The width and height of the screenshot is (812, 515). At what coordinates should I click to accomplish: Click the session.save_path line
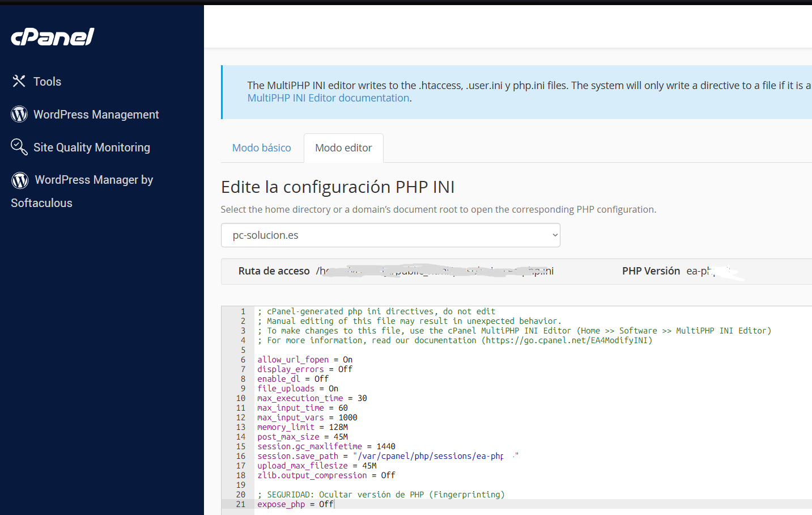coord(388,456)
